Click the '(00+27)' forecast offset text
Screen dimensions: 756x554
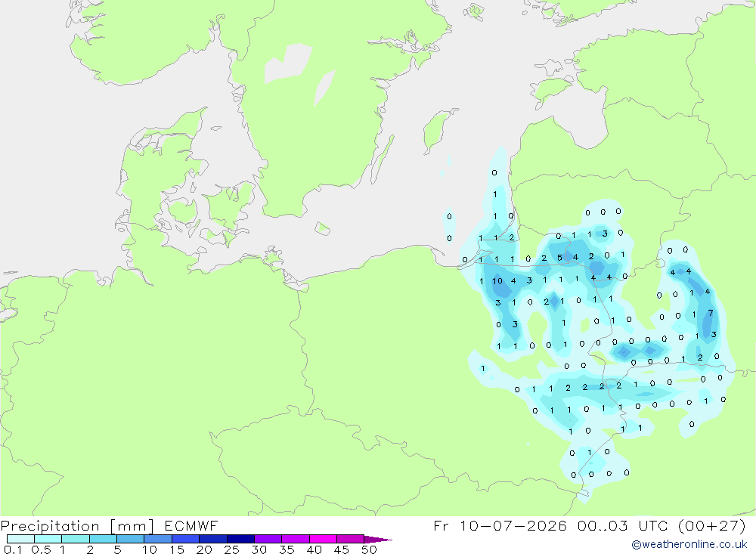tap(711, 525)
